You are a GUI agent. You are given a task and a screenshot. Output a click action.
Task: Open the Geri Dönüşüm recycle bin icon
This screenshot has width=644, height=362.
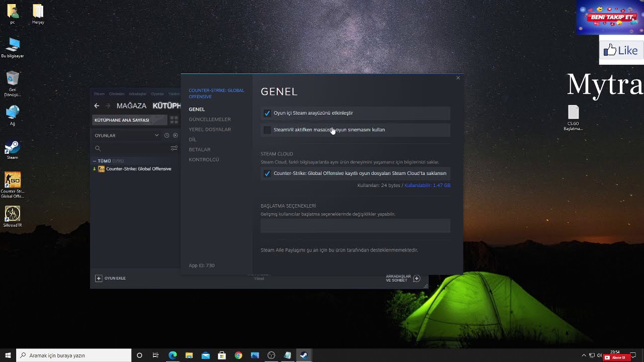[x=13, y=84]
